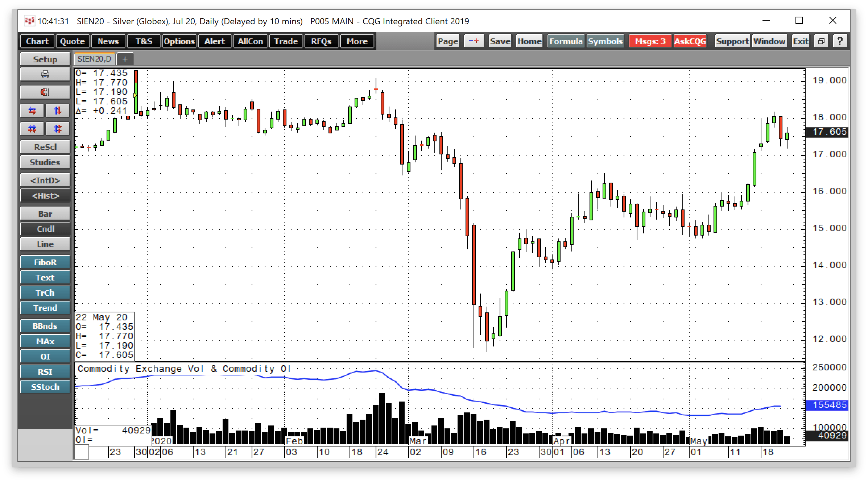This screenshot has height=482, width=868.
Task: Click the Symbols button
Action: click(x=605, y=41)
